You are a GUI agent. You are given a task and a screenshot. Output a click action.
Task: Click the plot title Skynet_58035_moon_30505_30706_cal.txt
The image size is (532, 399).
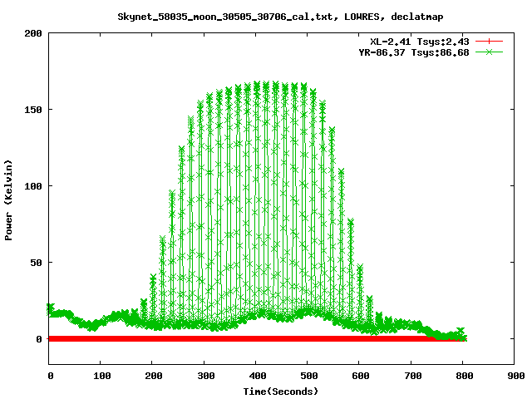click(280, 17)
